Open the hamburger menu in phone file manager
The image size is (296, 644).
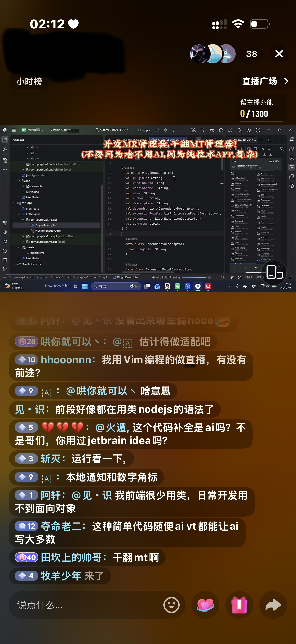234,167
